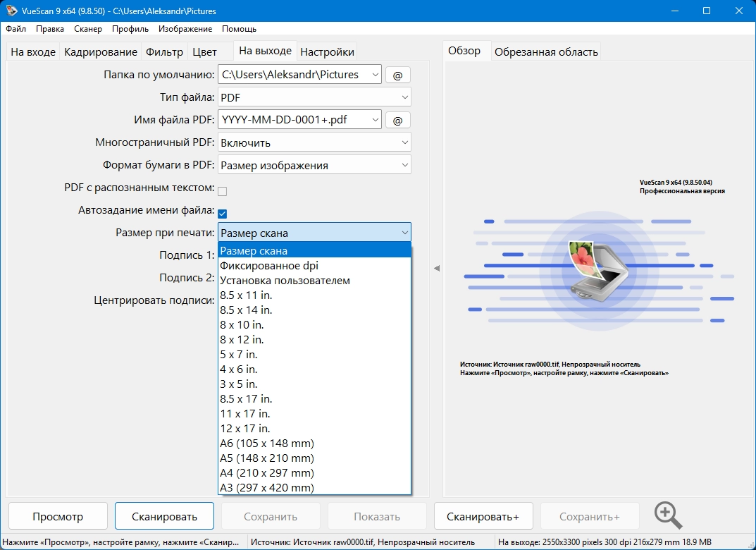Image resolution: width=756 pixels, height=550 pixels.
Task: Click the scanner illustration in preview
Action: [598, 270]
